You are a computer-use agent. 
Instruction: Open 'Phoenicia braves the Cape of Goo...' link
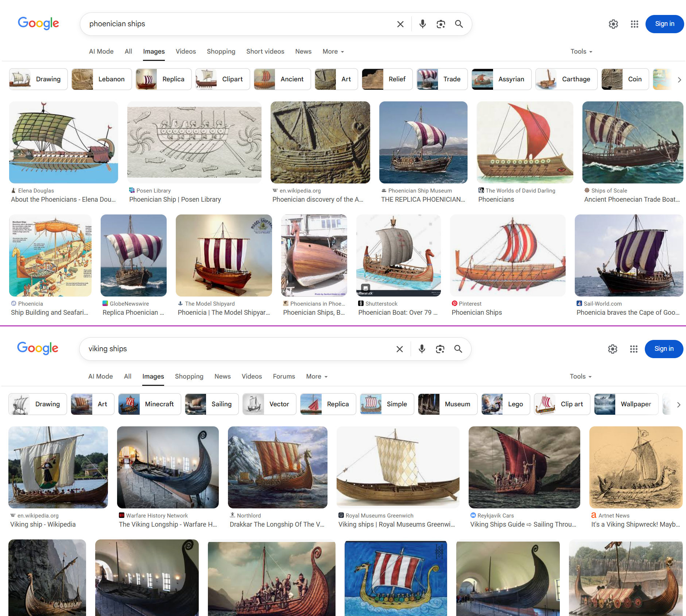click(628, 313)
